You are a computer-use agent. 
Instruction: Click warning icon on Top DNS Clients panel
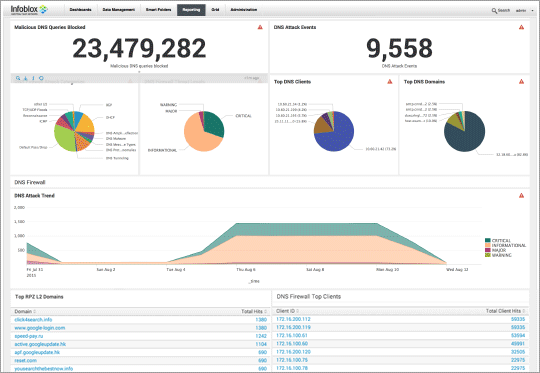tap(390, 82)
